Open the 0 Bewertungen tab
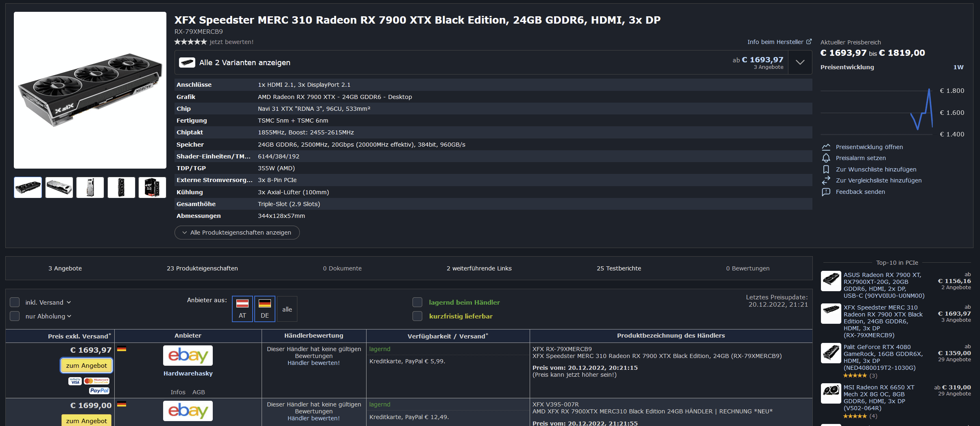The image size is (980, 426). (748, 268)
